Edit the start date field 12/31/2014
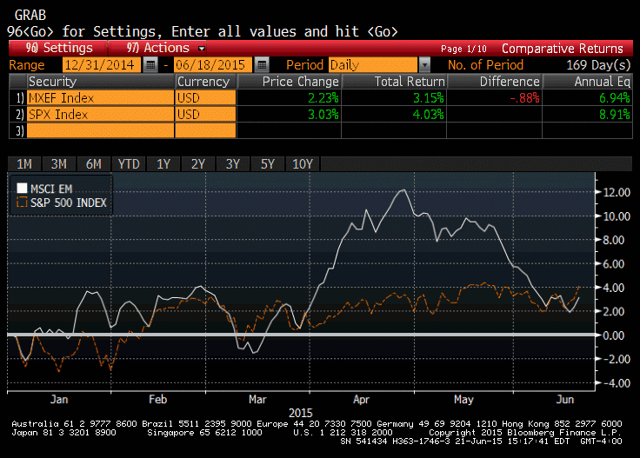 click(x=102, y=64)
